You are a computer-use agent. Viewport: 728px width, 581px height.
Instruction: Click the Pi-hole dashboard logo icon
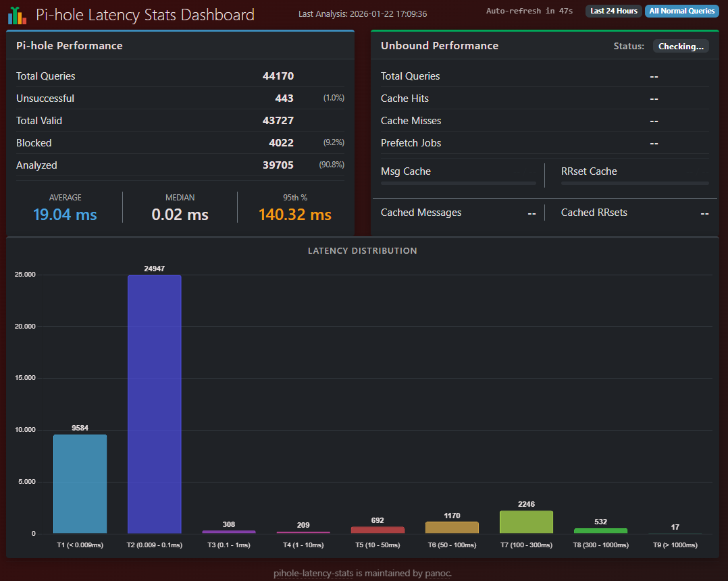point(18,15)
